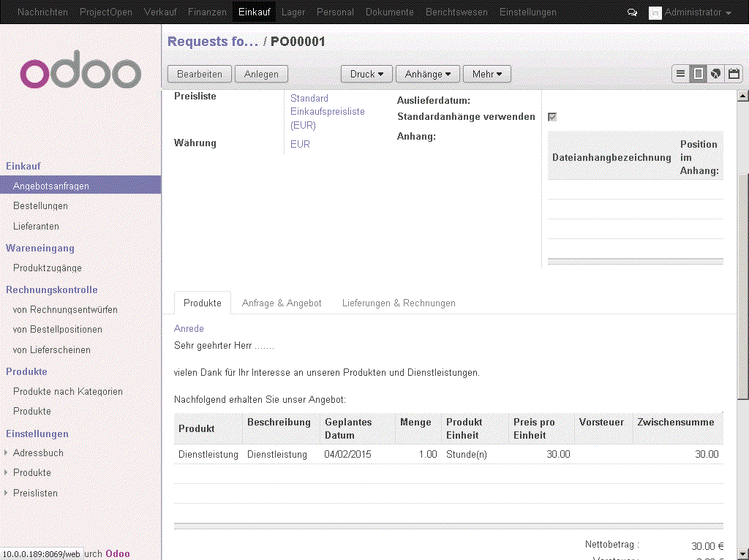Open the EUR currency link
Image resolution: width=749 pixels, height=560 pixels.
(300, 144)
